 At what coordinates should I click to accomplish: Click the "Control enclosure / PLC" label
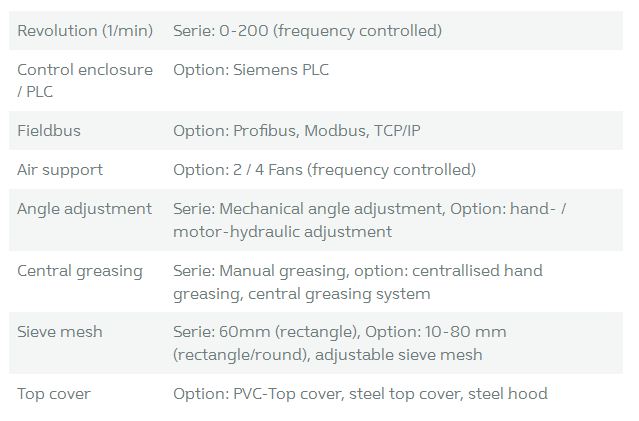click(x=85, y=80)
